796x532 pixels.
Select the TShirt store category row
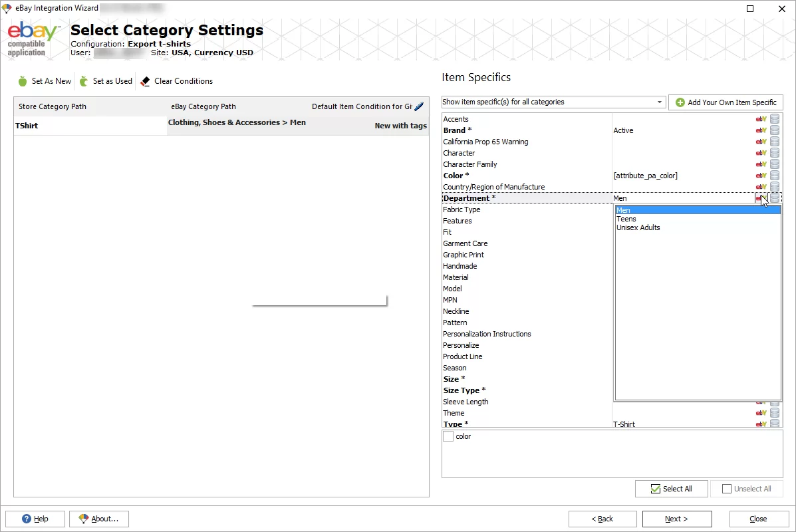click(27, 125)
